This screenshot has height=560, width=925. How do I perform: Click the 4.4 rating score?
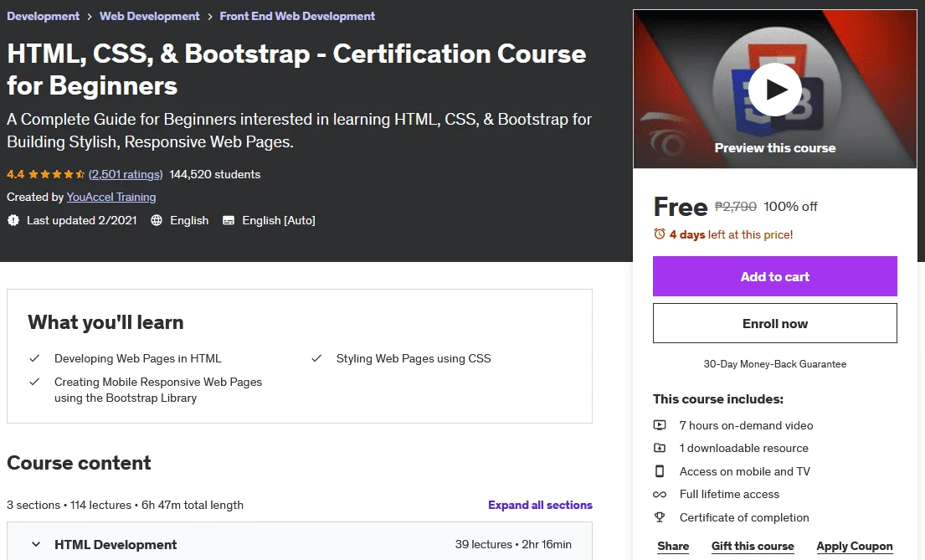15,174
